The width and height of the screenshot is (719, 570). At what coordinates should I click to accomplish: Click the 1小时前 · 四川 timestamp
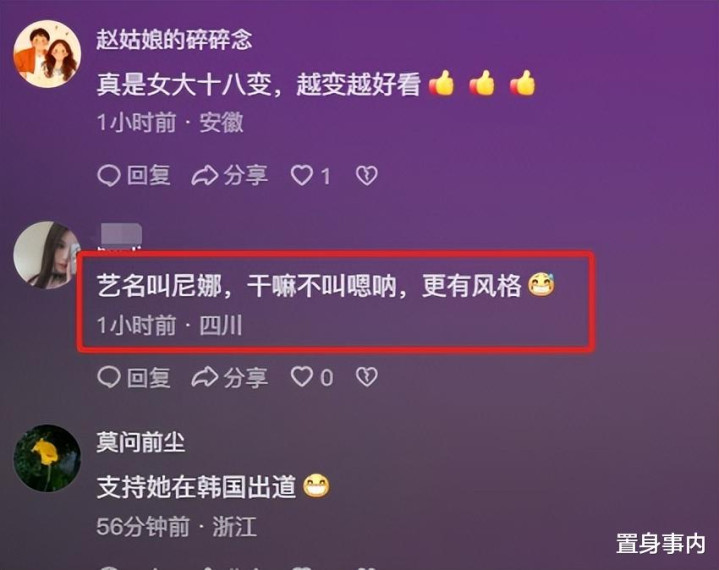coord(170,326)
